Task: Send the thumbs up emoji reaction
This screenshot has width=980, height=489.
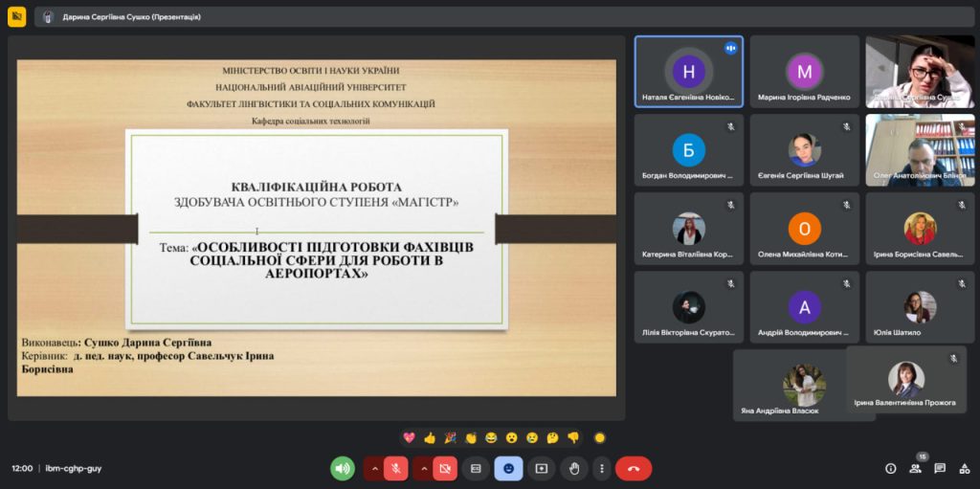Action: pyautogui.click(x=430, y=437)
